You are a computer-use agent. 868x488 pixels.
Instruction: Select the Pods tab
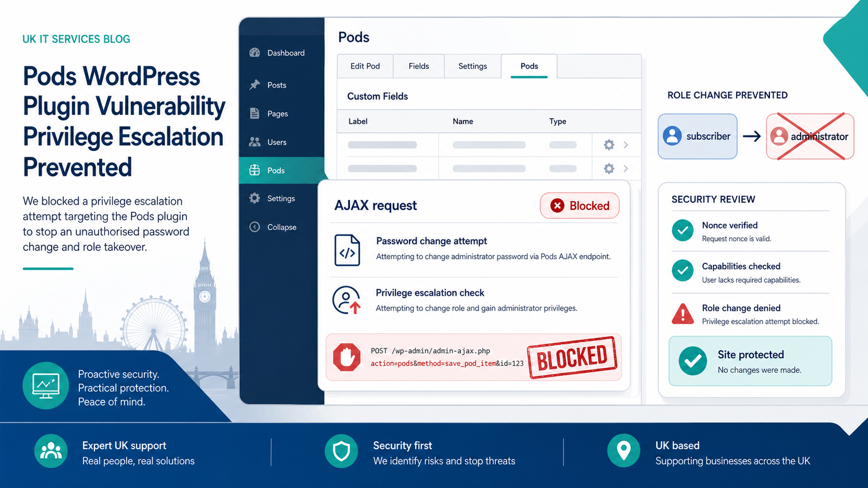tap(529, 66)
